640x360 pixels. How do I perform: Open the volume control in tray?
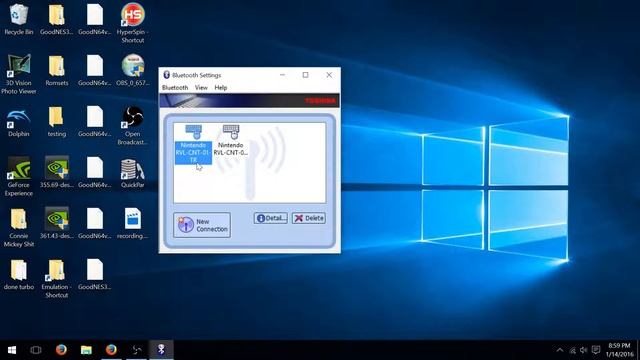(584, 350)
